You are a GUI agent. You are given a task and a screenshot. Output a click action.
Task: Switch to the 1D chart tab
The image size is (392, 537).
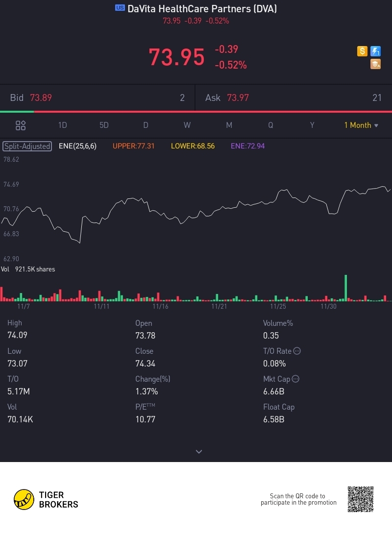[62, 125]
